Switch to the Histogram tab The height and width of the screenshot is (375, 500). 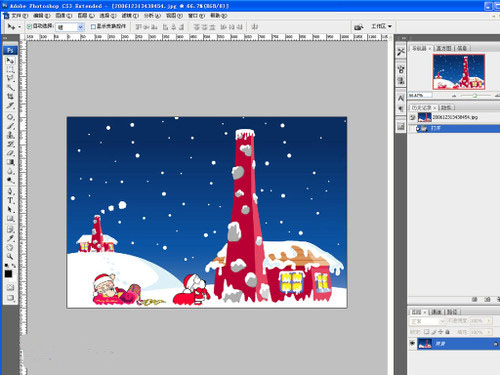coord(444,48)
